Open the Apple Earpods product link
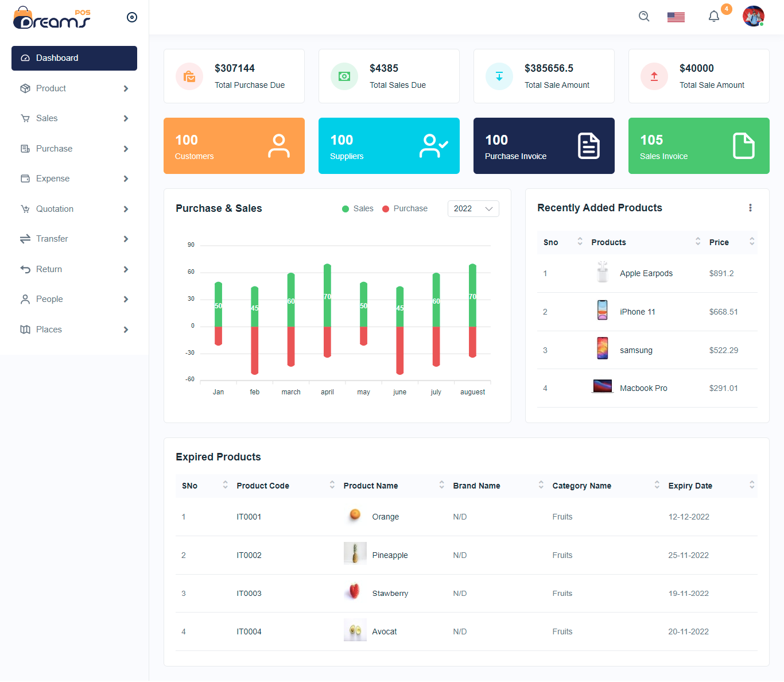Viewport: 784px width, 682px height. (646, 273)
